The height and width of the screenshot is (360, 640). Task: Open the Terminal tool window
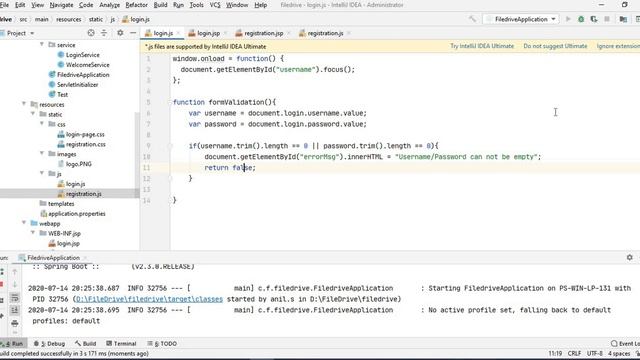[121, 344]
